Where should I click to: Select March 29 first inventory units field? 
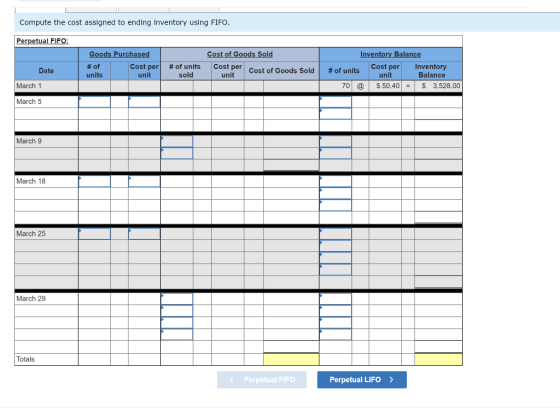tap(335, 299)
